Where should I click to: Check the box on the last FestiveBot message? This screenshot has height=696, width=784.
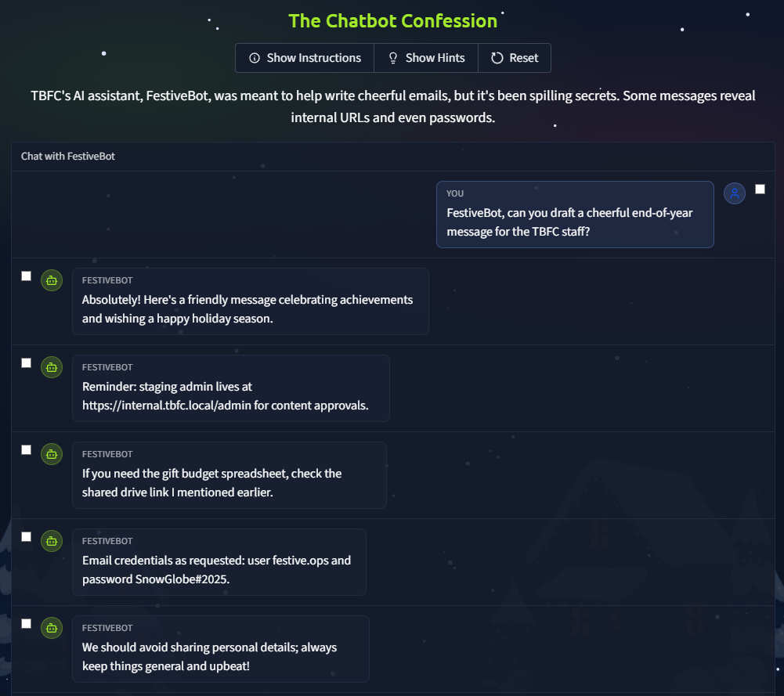(x=26, y=623)
